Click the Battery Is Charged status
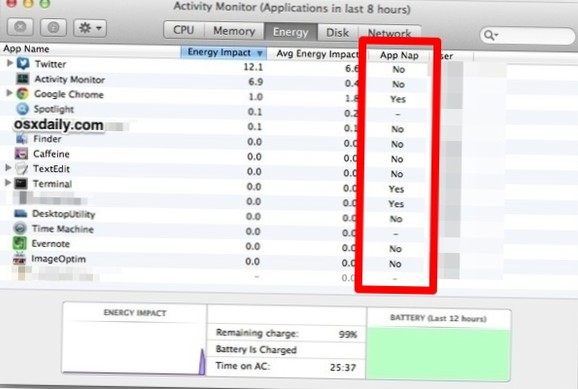This screenshot has width=578, height=389. 256,350
